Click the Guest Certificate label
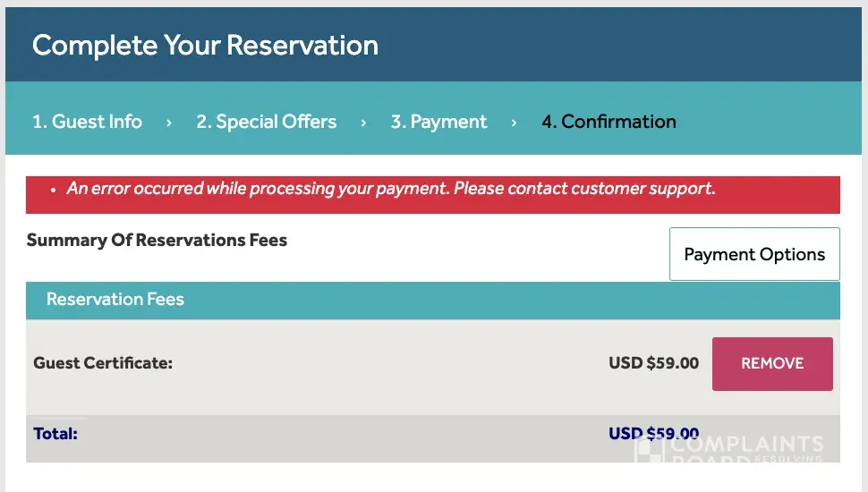 pyautogui.click(x=103, y=363)
